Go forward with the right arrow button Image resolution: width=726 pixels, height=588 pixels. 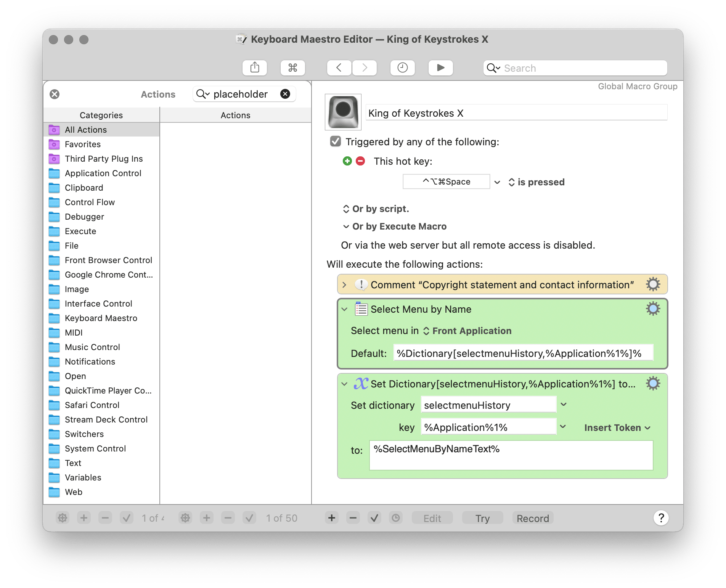click(x=365, y=68)
